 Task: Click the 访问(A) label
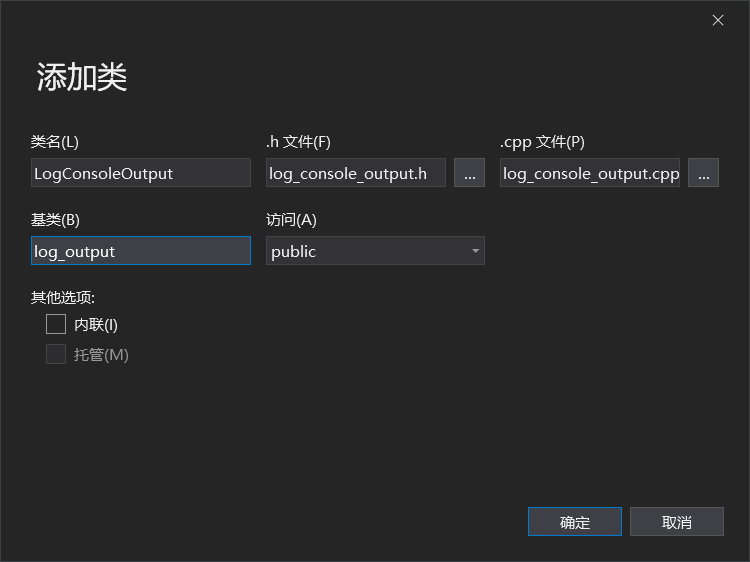(x=291, y=220)
